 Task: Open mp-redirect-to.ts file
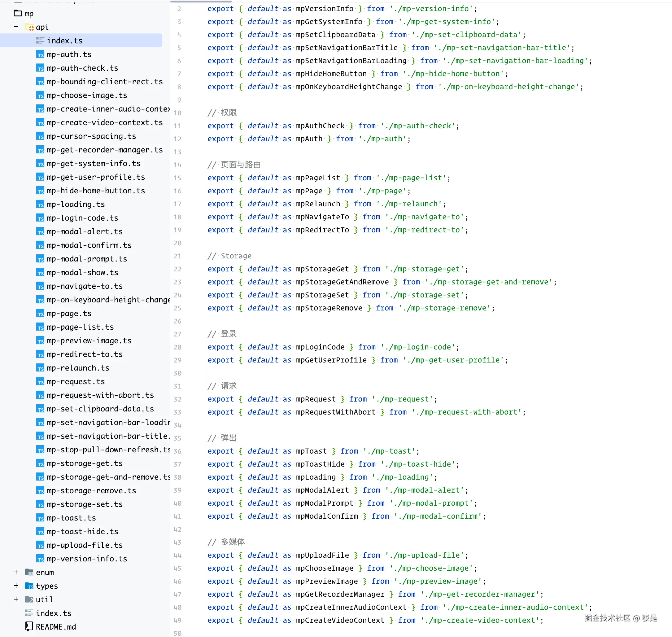click(85, 354)
